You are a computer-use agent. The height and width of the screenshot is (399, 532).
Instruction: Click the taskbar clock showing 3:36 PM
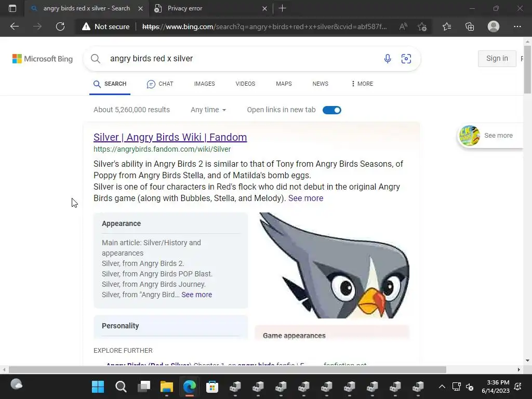tap(496, 387)
